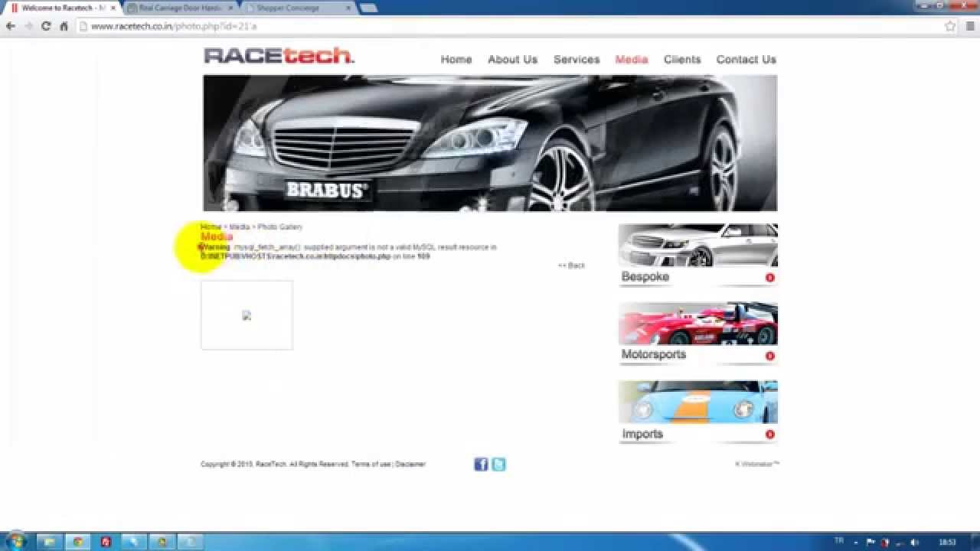Click the '<< Back' link
980x551 pixels.
click(572, 266)
